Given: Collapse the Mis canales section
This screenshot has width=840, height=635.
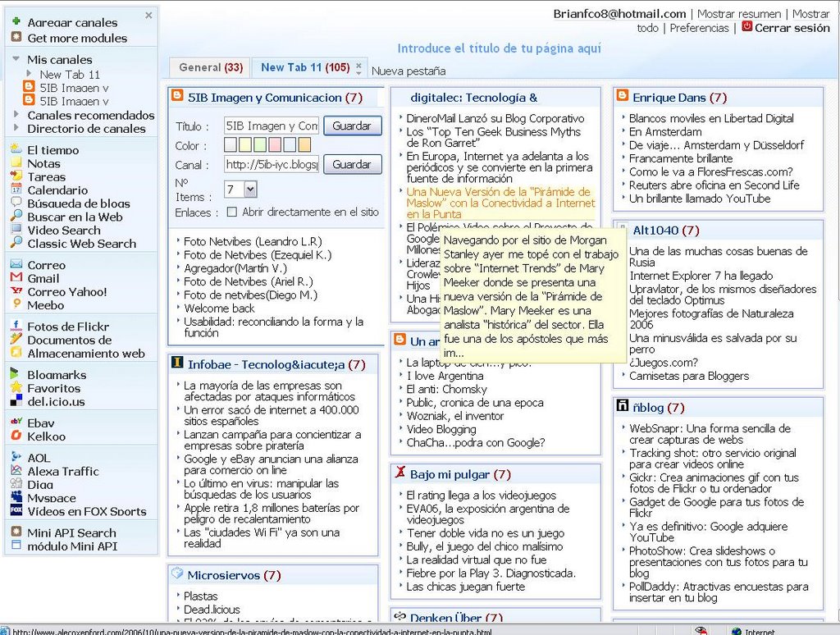Looking at the screenshot, I should pos(16,59).
